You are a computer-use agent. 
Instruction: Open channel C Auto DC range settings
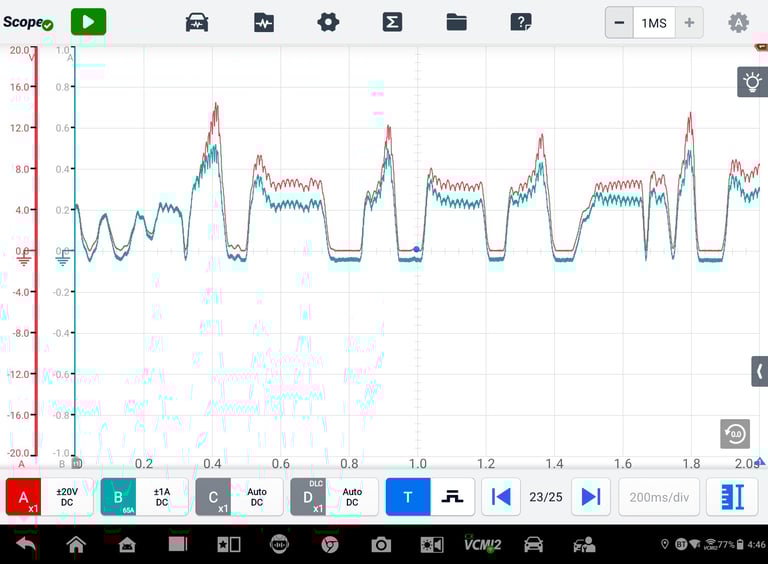[257, 497]
